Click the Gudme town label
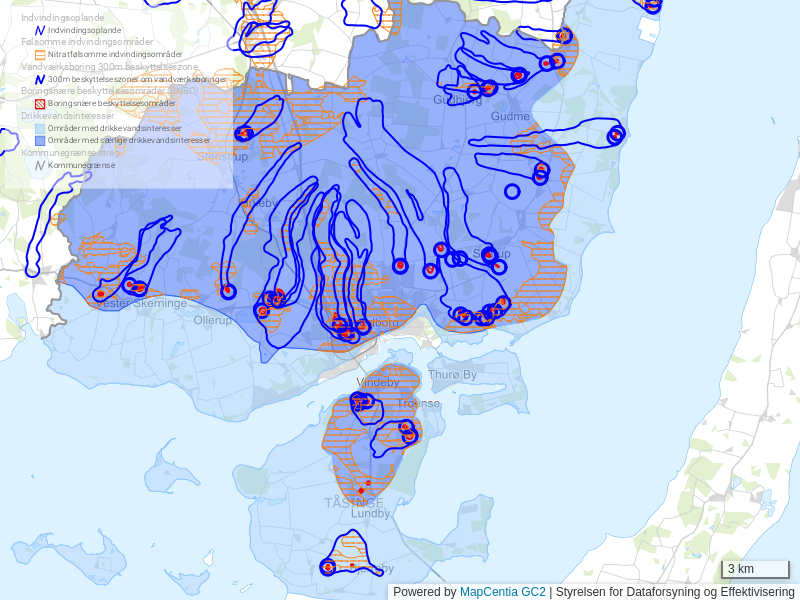This screenshot has height=600, width=800. [510, 117]
